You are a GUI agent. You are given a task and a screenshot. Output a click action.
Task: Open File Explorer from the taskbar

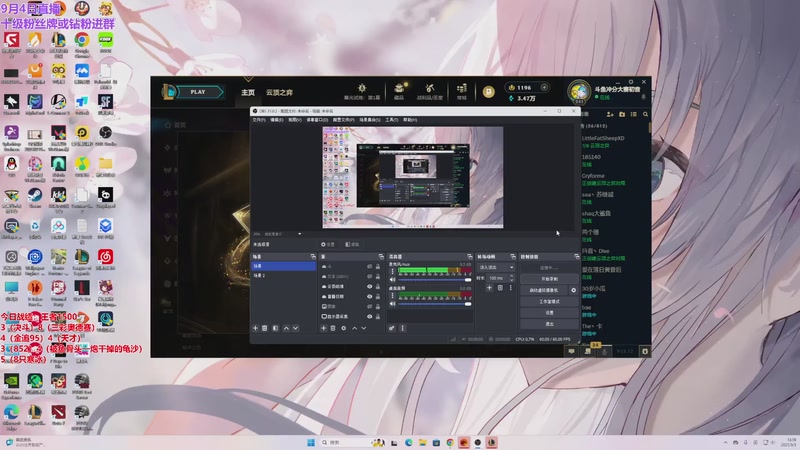pyautogui.click(x=422, y=442)
